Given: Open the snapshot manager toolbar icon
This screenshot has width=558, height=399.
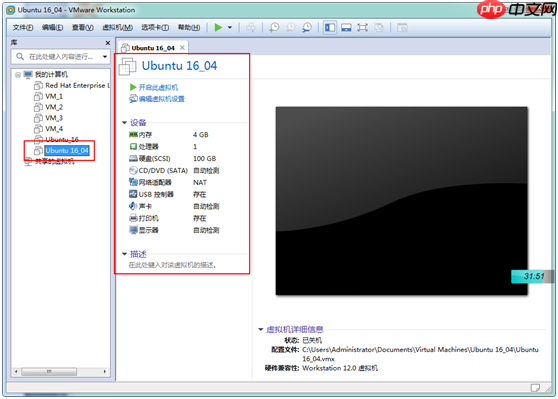Looking at the screenshot, I should point(307,27).
